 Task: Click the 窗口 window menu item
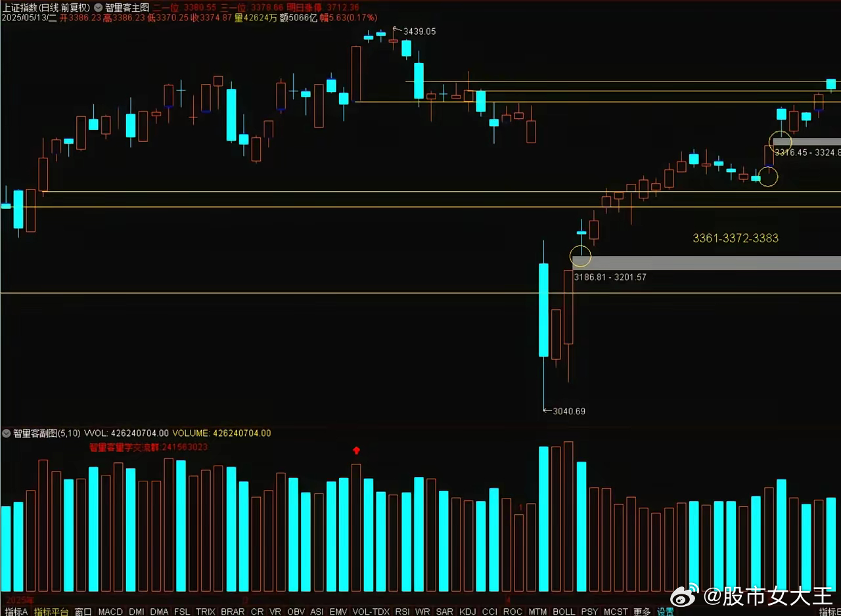83,611
